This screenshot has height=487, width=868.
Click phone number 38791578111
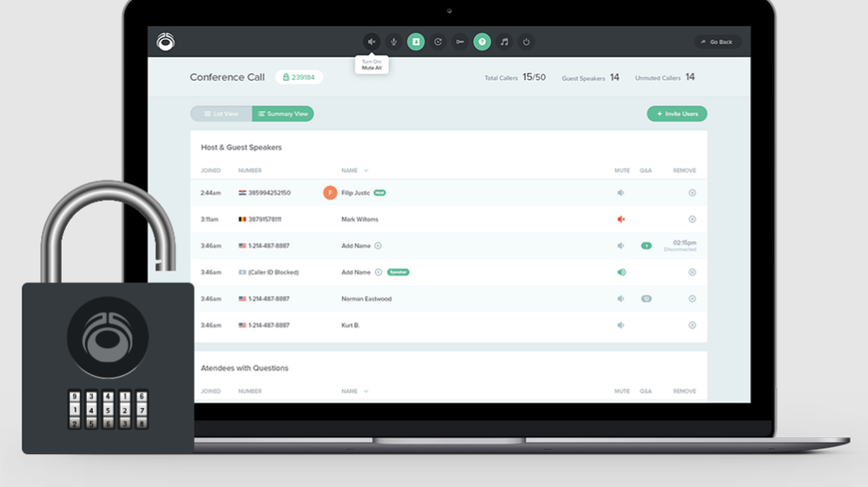coord(265,219)
